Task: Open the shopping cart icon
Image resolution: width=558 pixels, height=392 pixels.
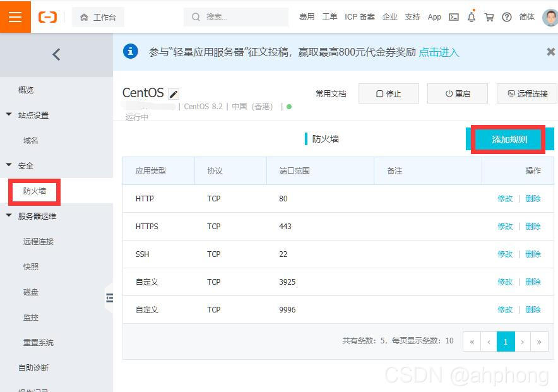Action: [x=489, y=17]
